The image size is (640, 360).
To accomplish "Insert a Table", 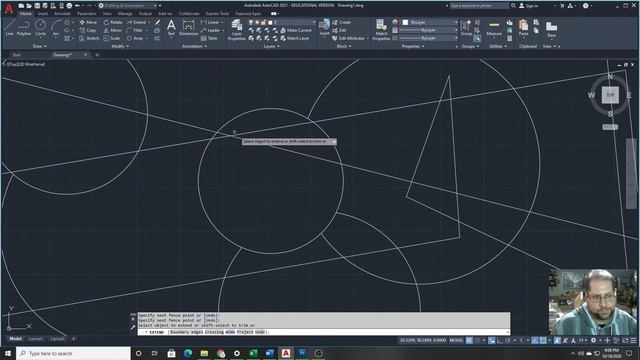I will point(209,38).
